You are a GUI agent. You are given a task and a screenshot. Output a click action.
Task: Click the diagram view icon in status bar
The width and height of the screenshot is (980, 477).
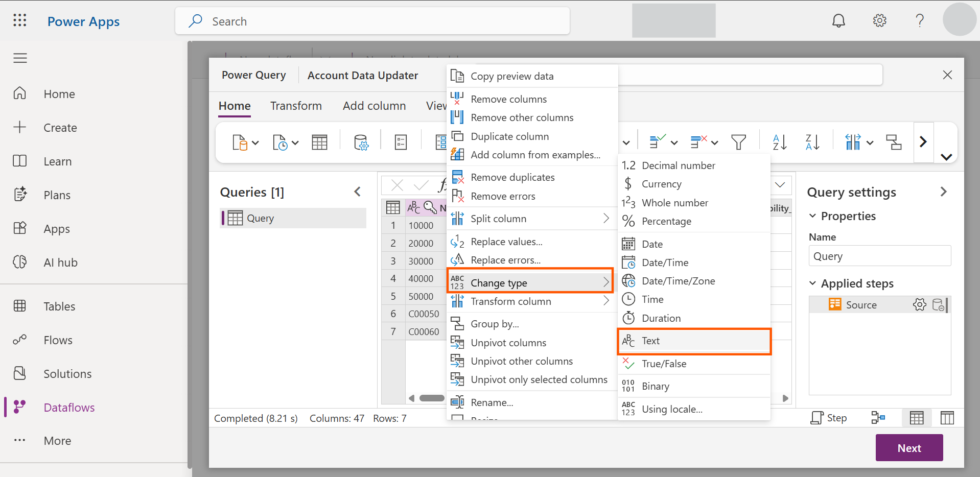pos(878,418)
